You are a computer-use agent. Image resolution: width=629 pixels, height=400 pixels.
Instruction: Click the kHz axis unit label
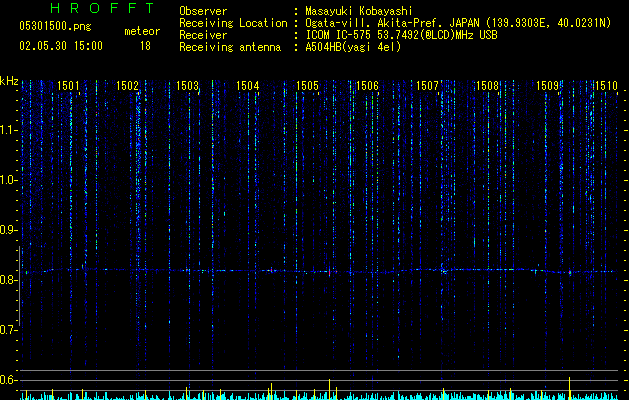point(9,81)
